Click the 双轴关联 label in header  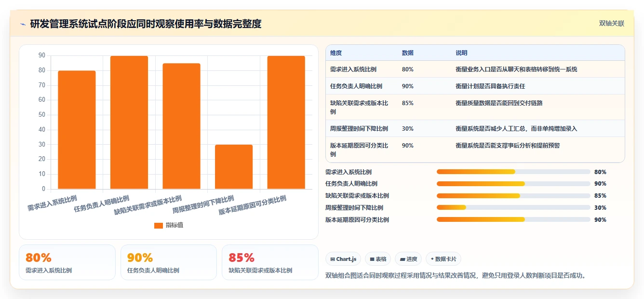coord(612,24)
